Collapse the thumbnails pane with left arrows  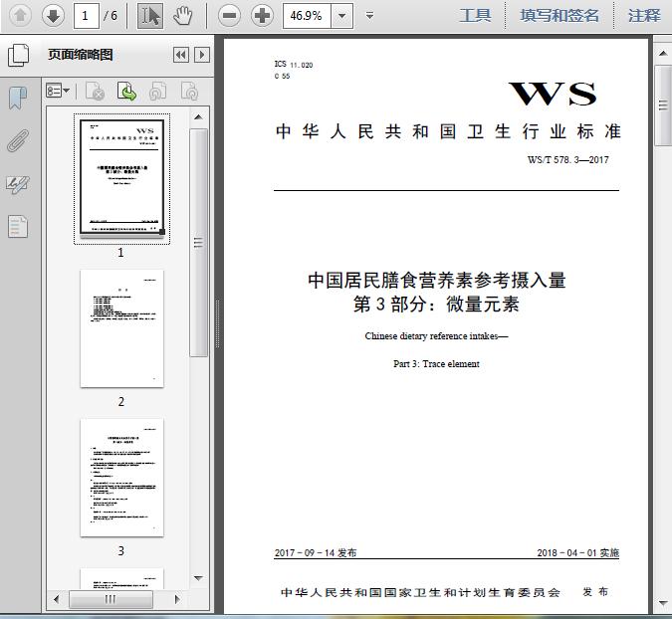click(x=180, y=55)
